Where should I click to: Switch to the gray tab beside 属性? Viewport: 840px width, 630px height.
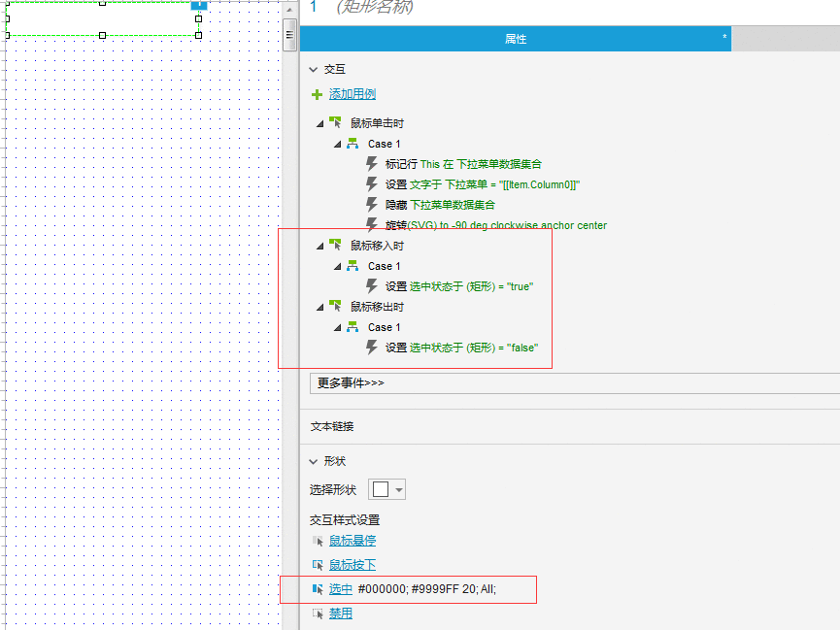coord(786,39)
